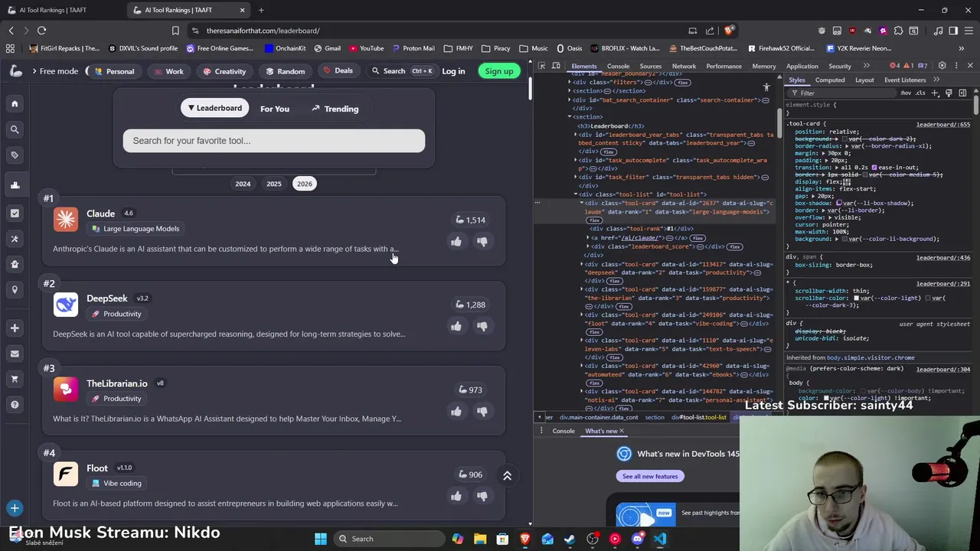Give DeepSeek a thumbs-up
The image size is (980, 551).
[x=456, y=326]
